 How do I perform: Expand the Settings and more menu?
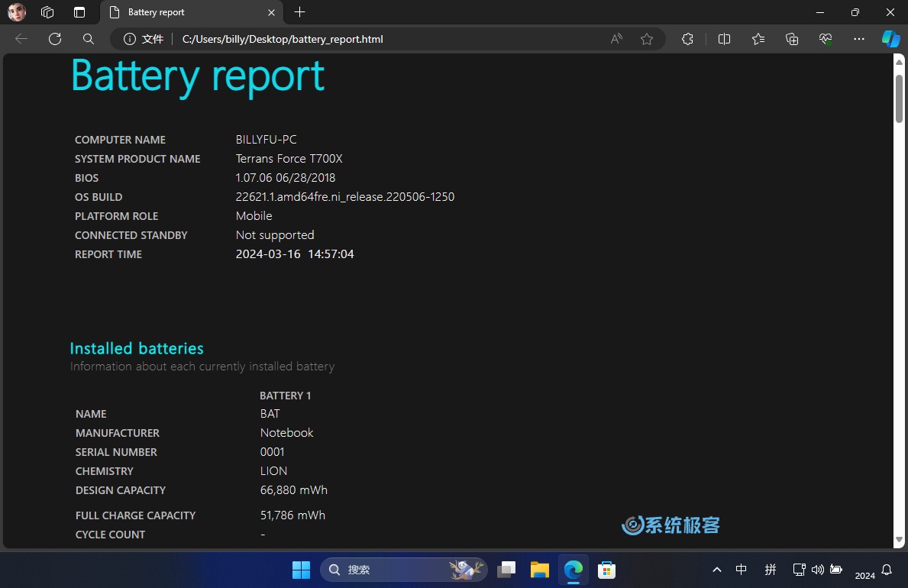(859, 39)
